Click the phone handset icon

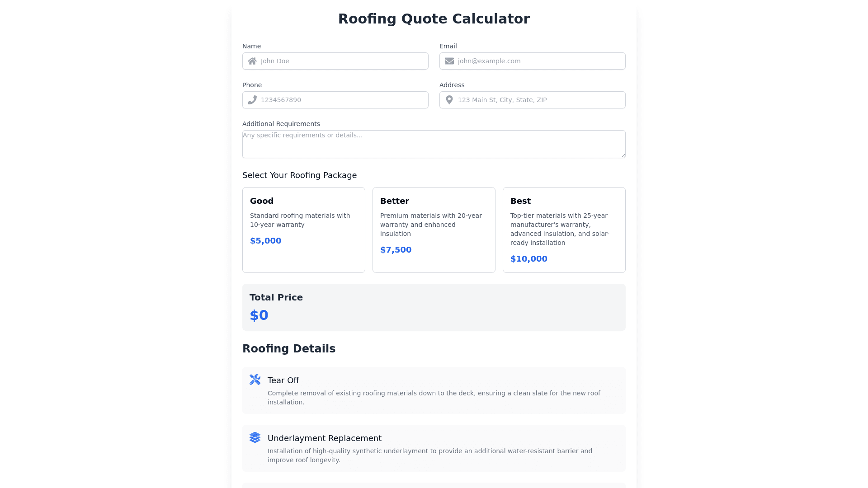252,100
